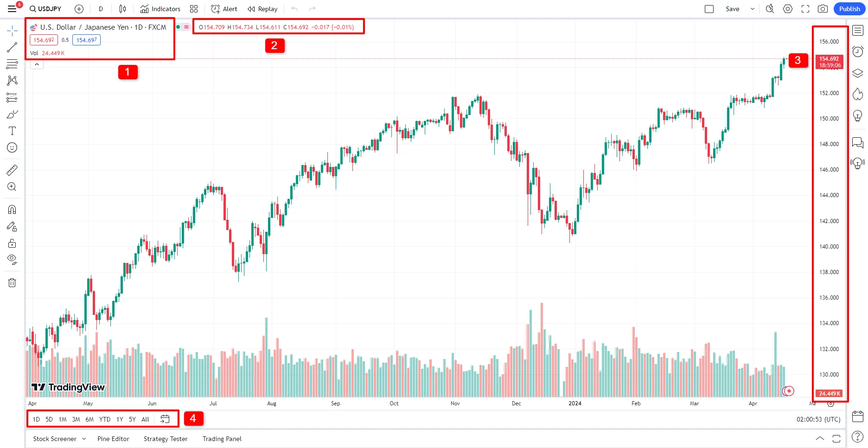Screen dimensions: 868x448
Task: Select the YTD time range
Action: pyautogui.click(x=105, y=419)
